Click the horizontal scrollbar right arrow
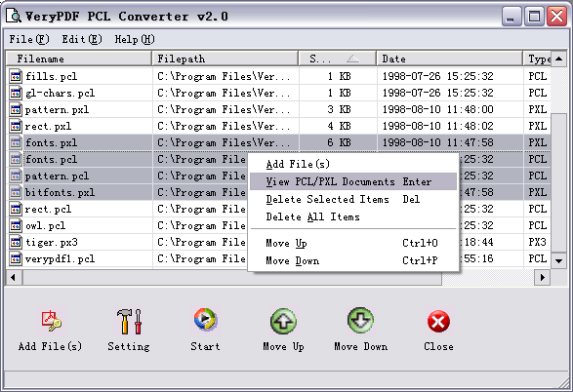 point(543,277)
